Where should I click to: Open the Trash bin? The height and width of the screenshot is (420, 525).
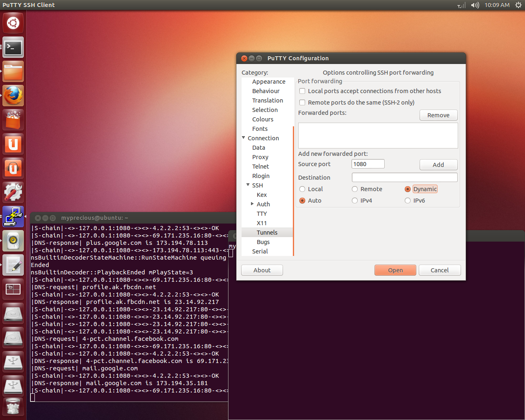point(13,406)
